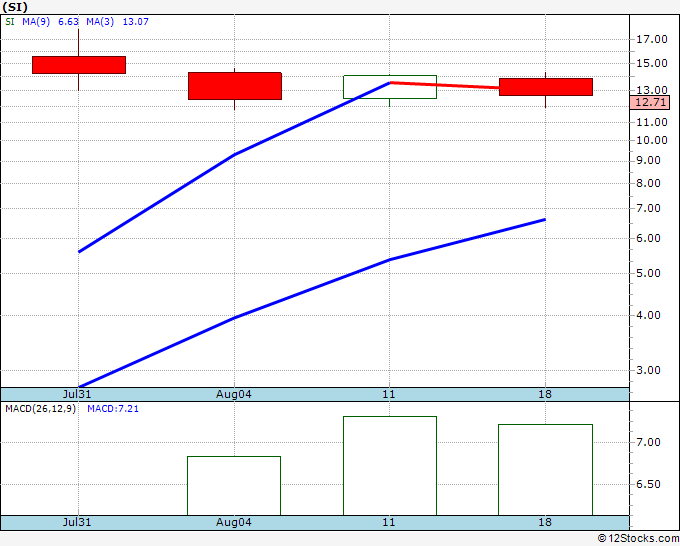This screenshot has width=680, height=546.
Task: Click Jul31 on the MACD date axis
Action: pyautogui.click(x=77, y=522)
